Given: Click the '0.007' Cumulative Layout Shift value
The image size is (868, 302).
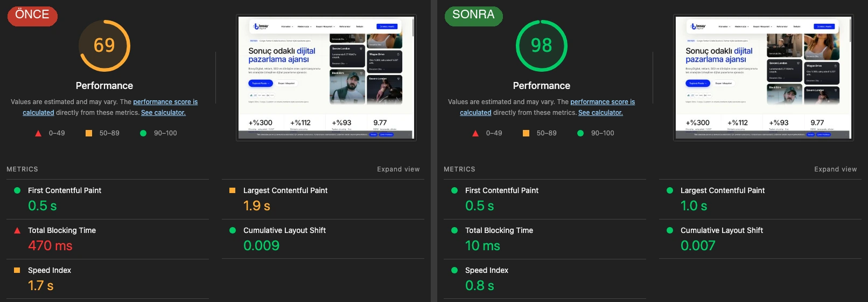Looking at the screenshot, I should tap(698, 246).
